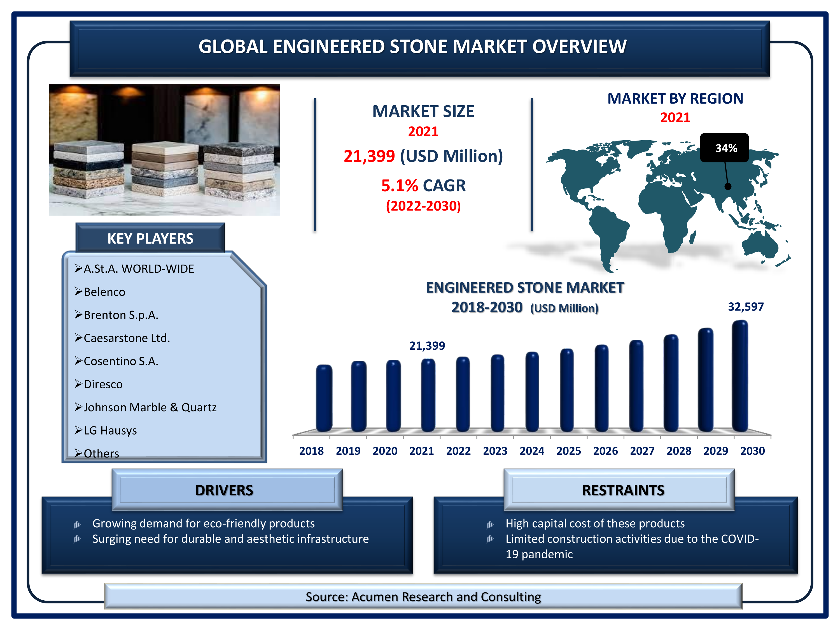Image resolution: width=840 pixels, height=630 pixels.
Task: Click the KEY PLAYERS header
Action: (x=150, y=239)
